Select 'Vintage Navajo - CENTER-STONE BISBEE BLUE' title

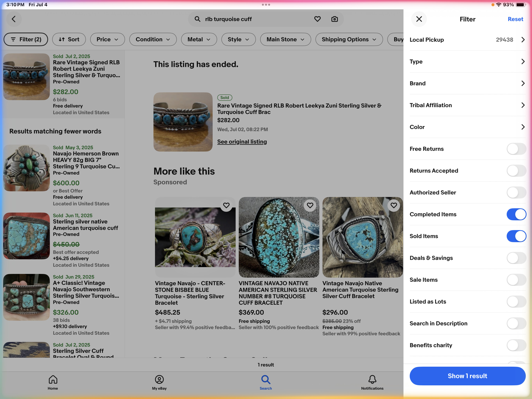click(190, 293)
